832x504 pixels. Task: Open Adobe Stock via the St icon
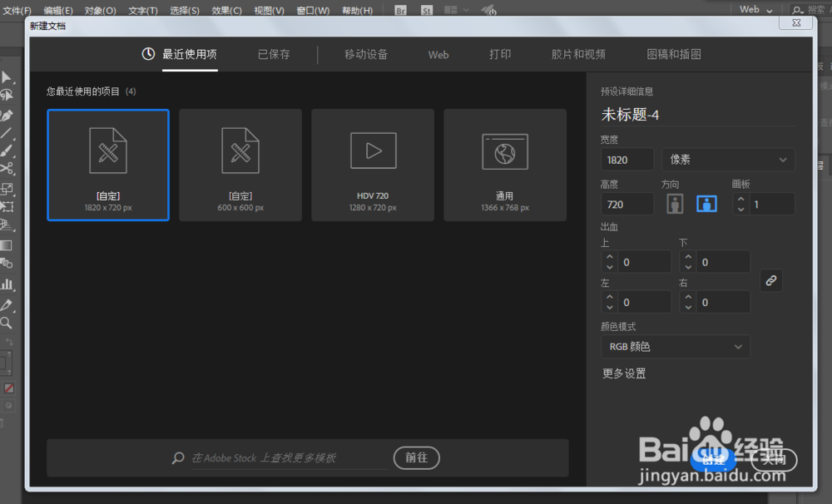pos(426,10)
